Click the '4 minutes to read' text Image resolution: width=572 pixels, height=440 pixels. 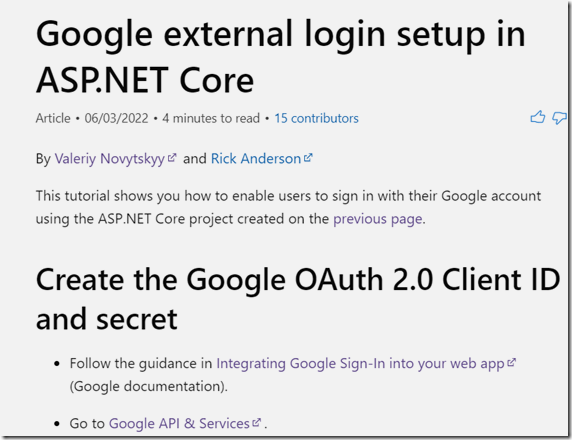pos(211,118)
